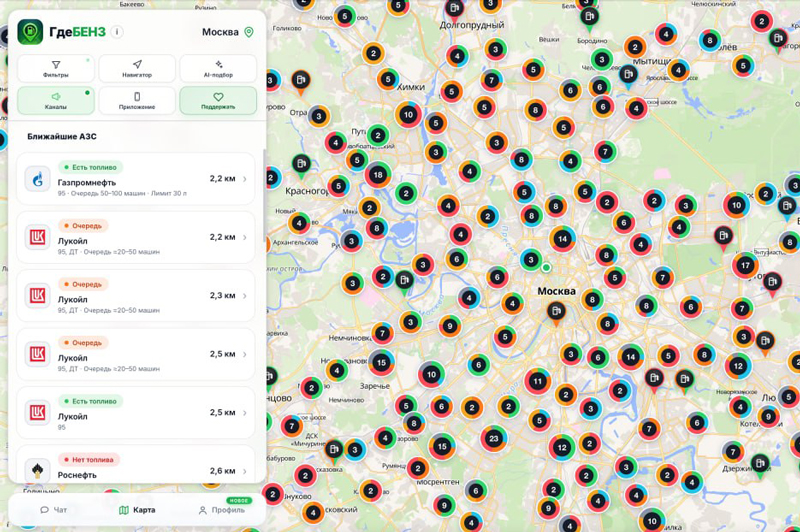
Task: Expand chevron on Лукойл 2,2 км row
Action: (x=245, y=237)
